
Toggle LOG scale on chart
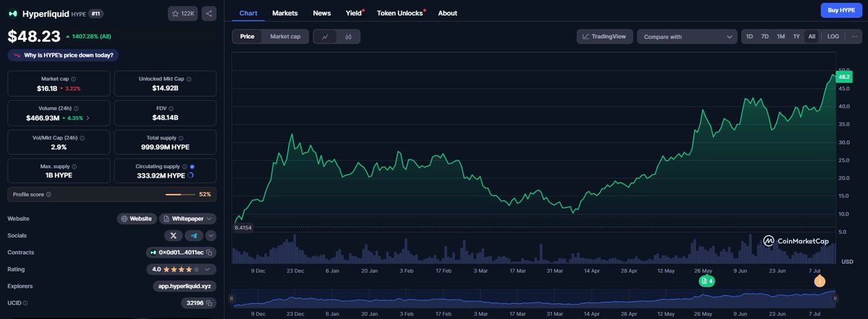pos(833,37)
